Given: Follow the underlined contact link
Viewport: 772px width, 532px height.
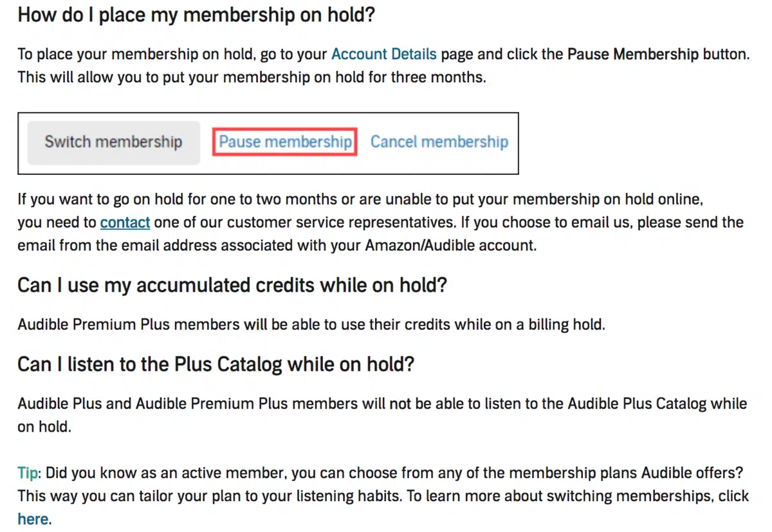Looking at the screenshot, I should click(125, 223).
